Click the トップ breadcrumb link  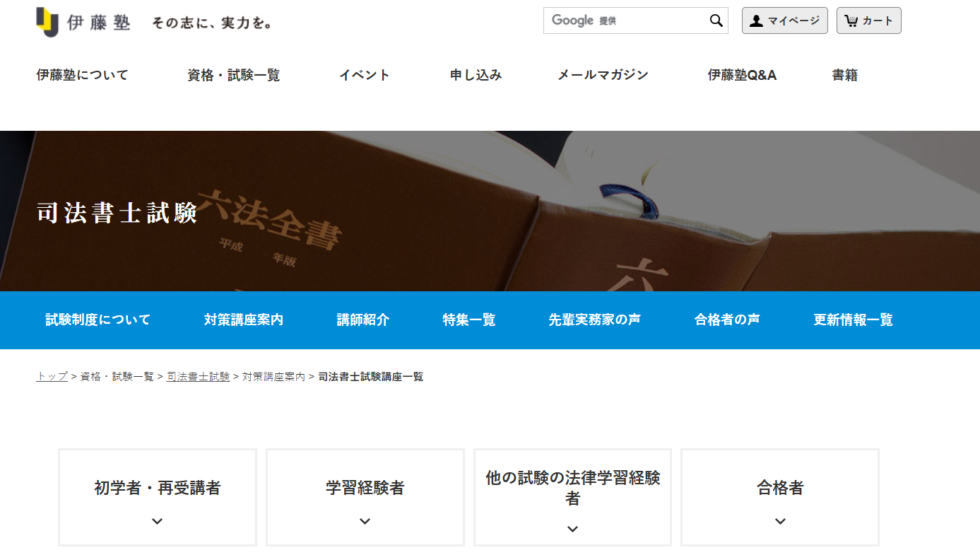pyautogui.click(x=52, y=377)
